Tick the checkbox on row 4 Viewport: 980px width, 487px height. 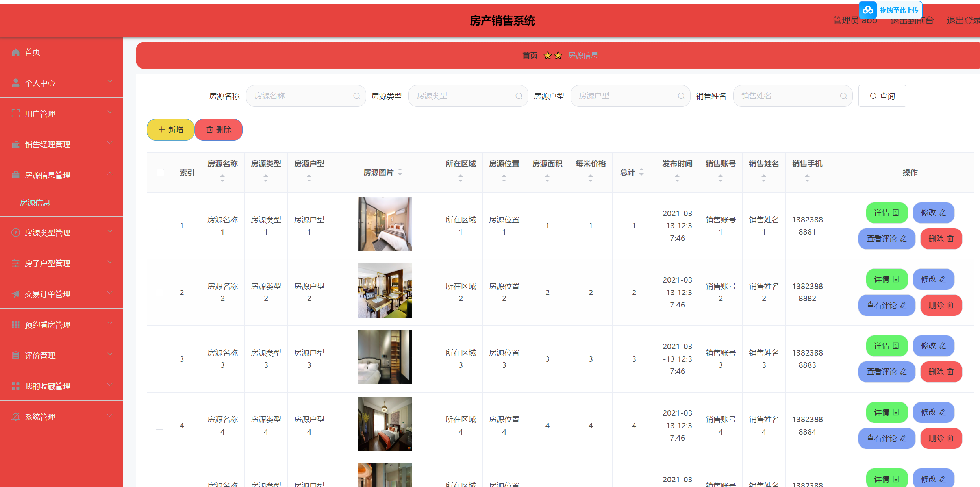point(160,426)
